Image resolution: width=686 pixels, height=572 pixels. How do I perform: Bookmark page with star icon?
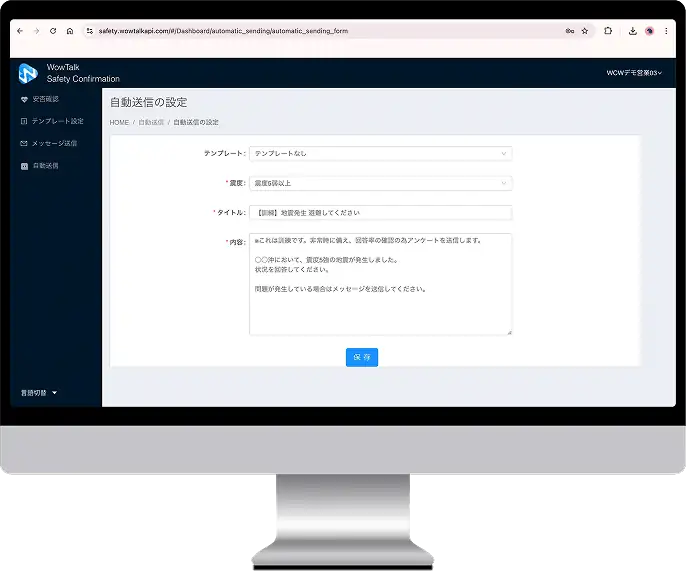pos(585,31)
